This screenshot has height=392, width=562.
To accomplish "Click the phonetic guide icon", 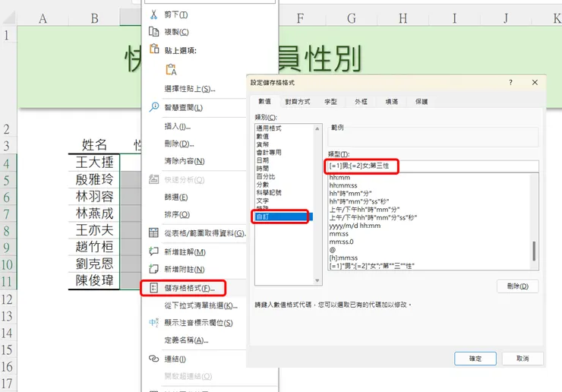I will click(153, 322).
